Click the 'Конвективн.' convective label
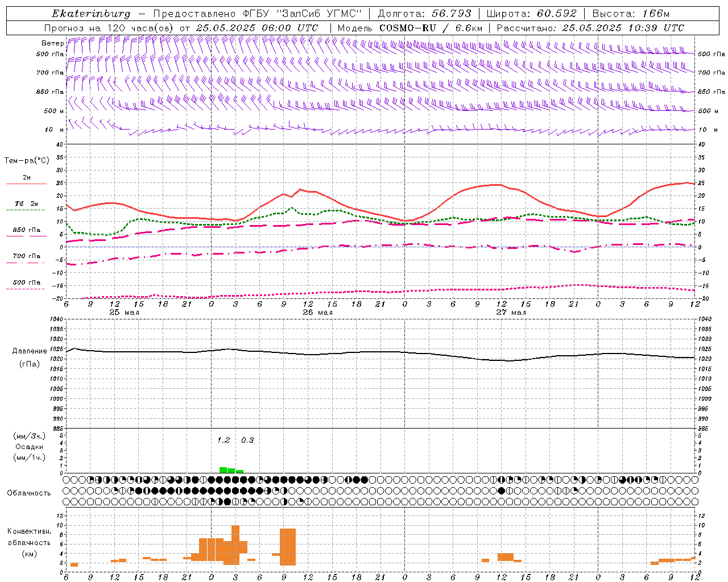Viewport: 728px width, 582px height. pyautogui.click(x=29, y=531)
